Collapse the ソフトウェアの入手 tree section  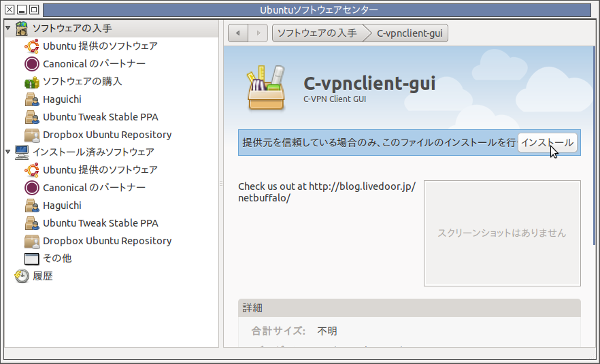pyautogui.click(x=8, y=29)
